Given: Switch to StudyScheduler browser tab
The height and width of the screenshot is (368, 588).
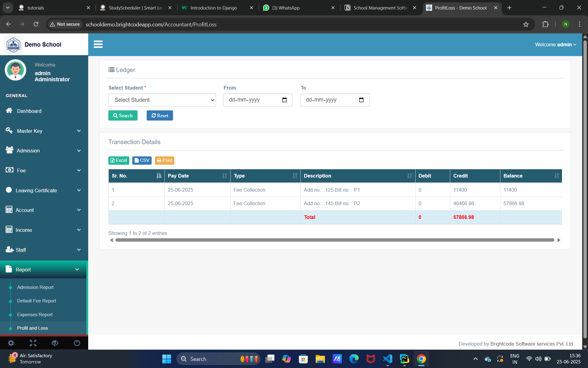Looking at the screenshot, I should pos(136,8).
